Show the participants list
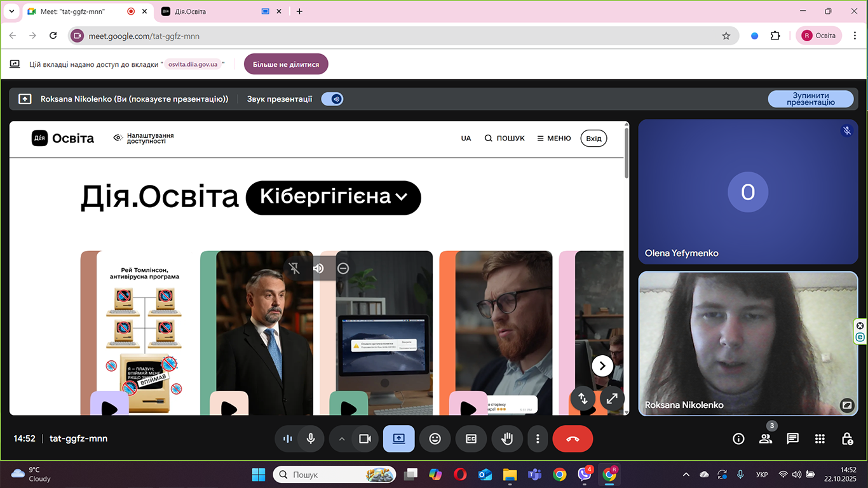Screen dimensions: 868x488 [x=765, y=438]
